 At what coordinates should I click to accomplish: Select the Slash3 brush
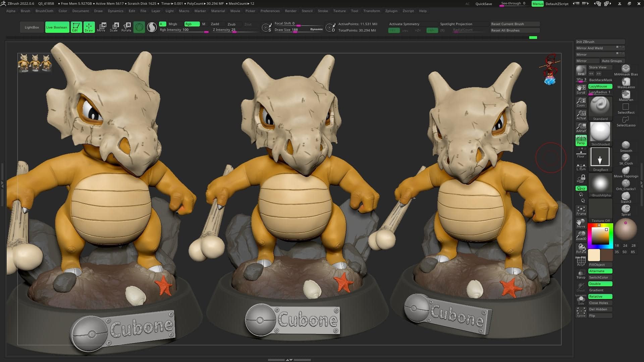click(x=626, y=198)
